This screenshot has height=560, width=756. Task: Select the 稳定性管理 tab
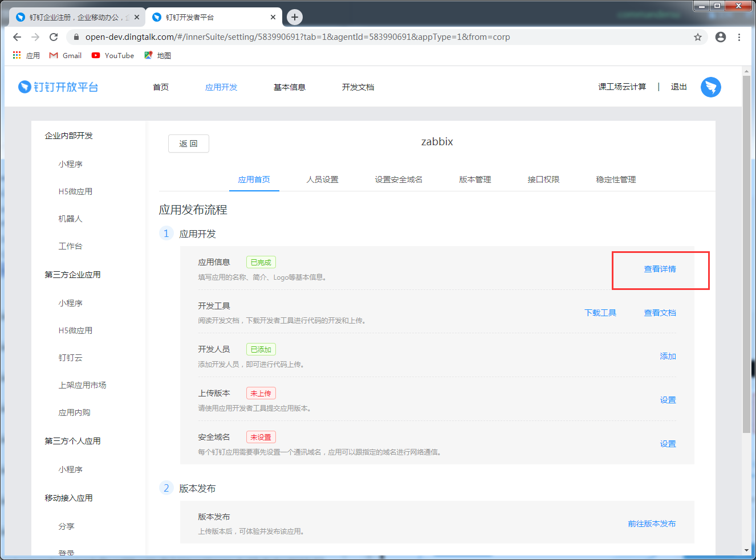tap(616, 179)
